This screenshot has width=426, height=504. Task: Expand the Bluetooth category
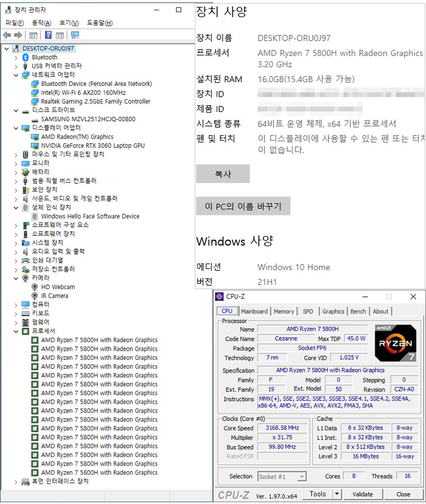[16, 58]
